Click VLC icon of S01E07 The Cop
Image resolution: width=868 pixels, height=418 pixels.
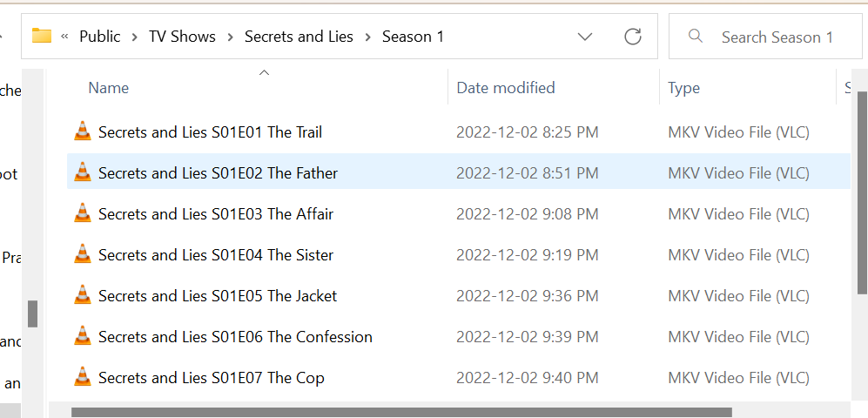tap(83, 378)
